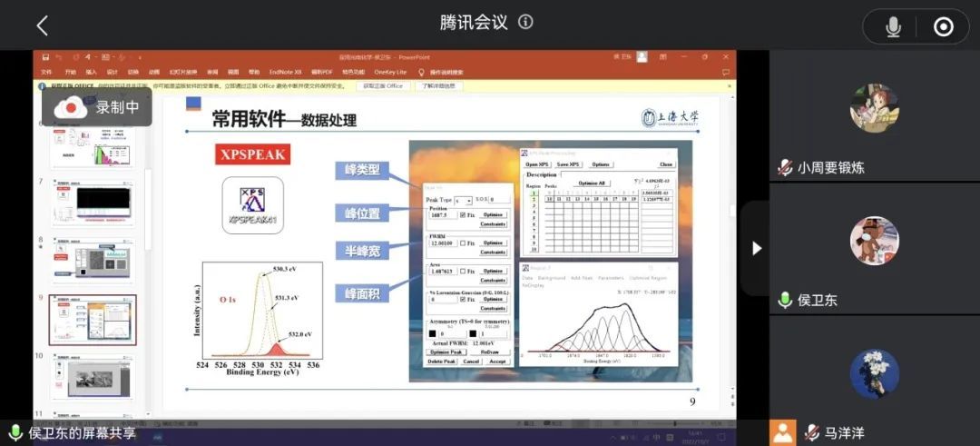Tap the microphone icon in top-right pill
Image resolution: width=980 pixels, height=446 pixels.
893,27
